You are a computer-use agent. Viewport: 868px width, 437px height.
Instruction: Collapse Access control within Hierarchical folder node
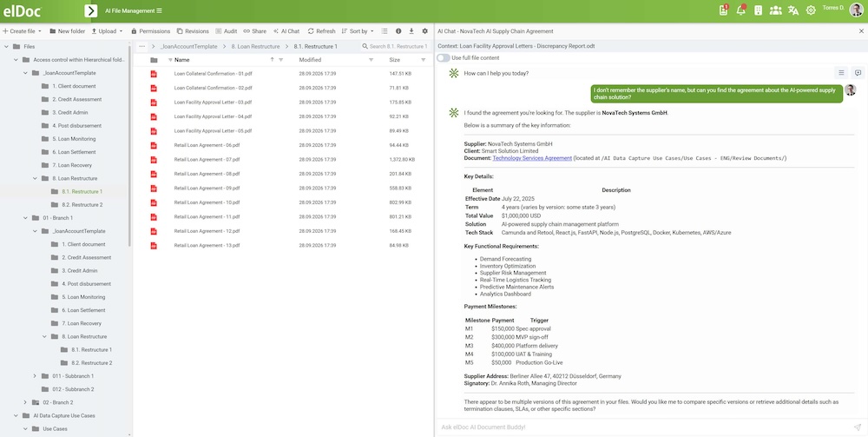pos(16,60)
